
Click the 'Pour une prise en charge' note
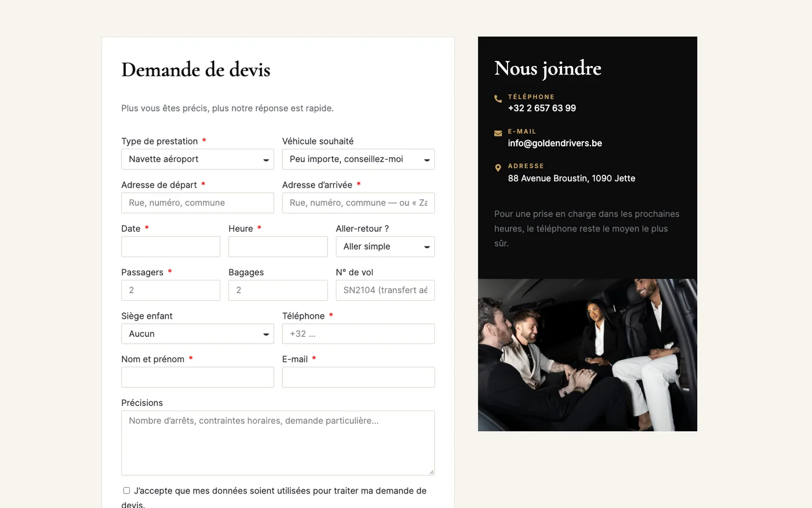[587, 228]
